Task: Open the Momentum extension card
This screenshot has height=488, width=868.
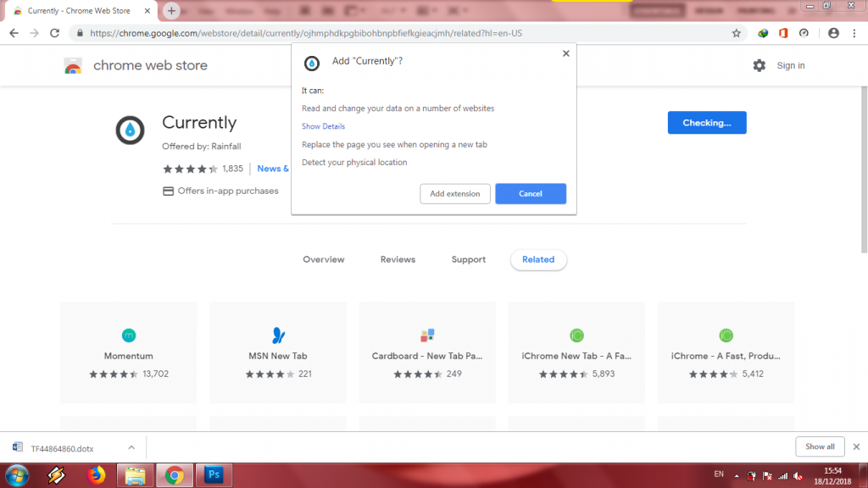Action: coord(129,352)
